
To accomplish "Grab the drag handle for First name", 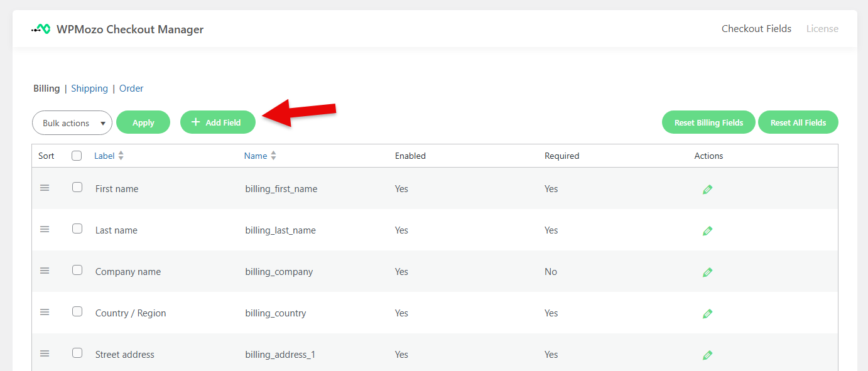I will [45, 188].
